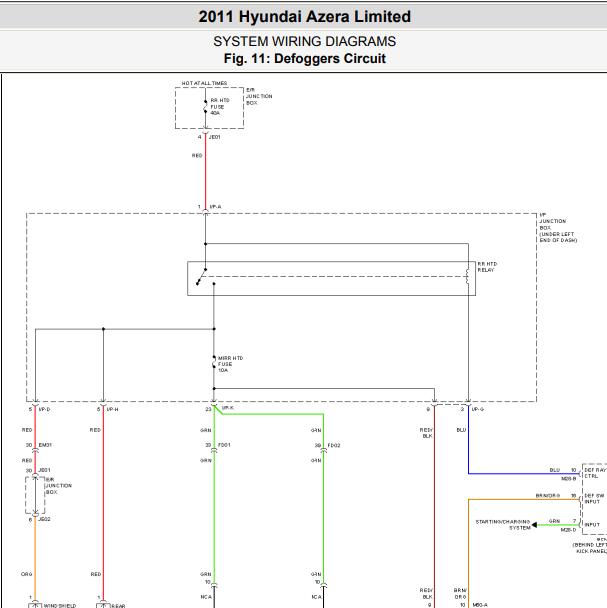Image resolution: width=607 pixels, height=608 pixels.
Task: Click the "BRN/ORG" label above M80-A
Action: pyautogui.click(x=460, y=594)
